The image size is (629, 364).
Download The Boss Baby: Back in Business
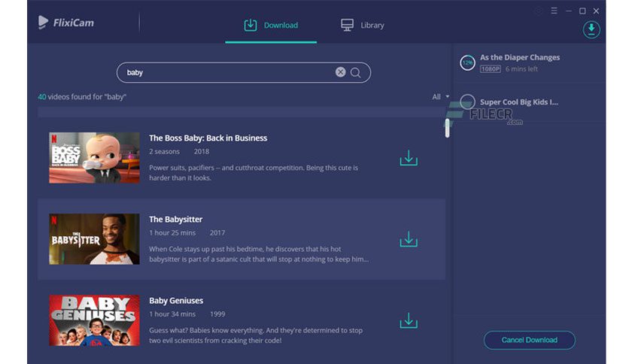409,158
